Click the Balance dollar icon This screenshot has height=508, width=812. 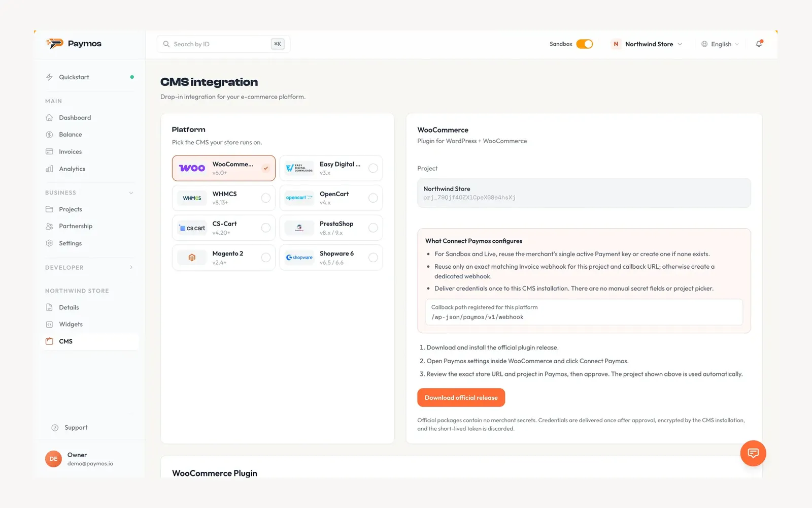tap(49, 135)
